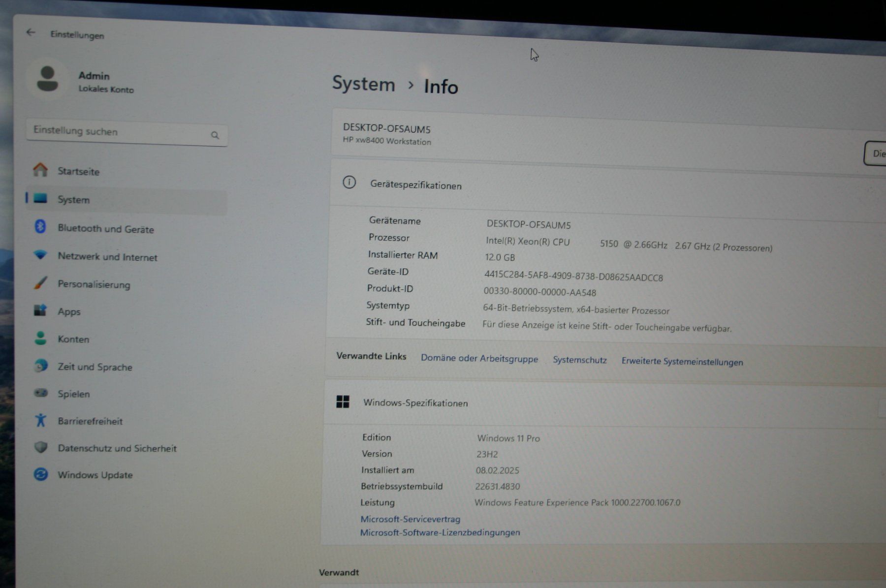Open Systemschutz link
Screen dimensions: 886x588
click(x=580, y=360)
